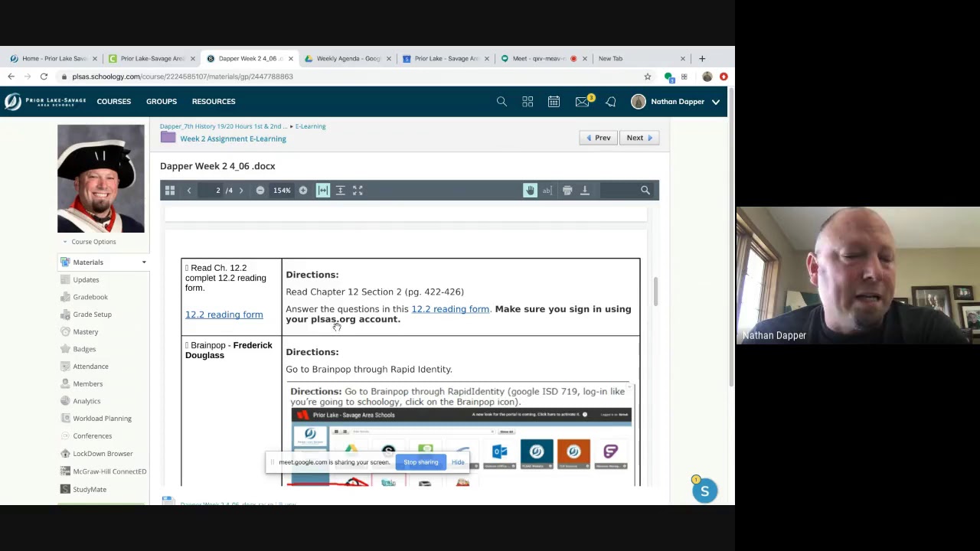The width and height of the screenshot is (980, 551).
Task: Open Conferences in the course sidebar
Action: coord(92,436)
